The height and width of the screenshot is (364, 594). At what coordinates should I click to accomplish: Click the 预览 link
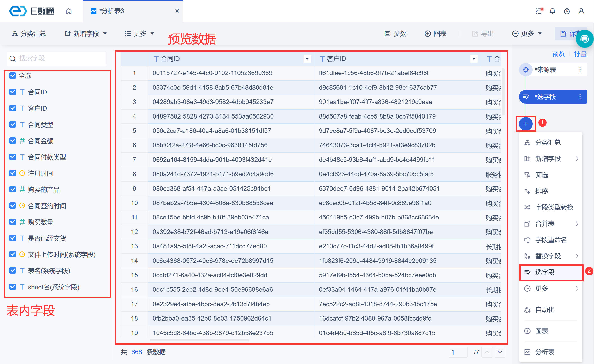point(558,54)
